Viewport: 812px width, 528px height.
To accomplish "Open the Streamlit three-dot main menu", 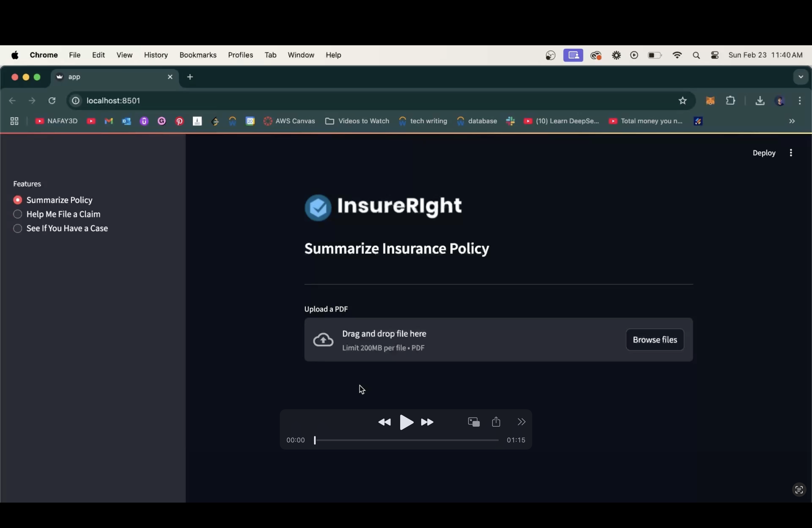I will pos(791,153).
